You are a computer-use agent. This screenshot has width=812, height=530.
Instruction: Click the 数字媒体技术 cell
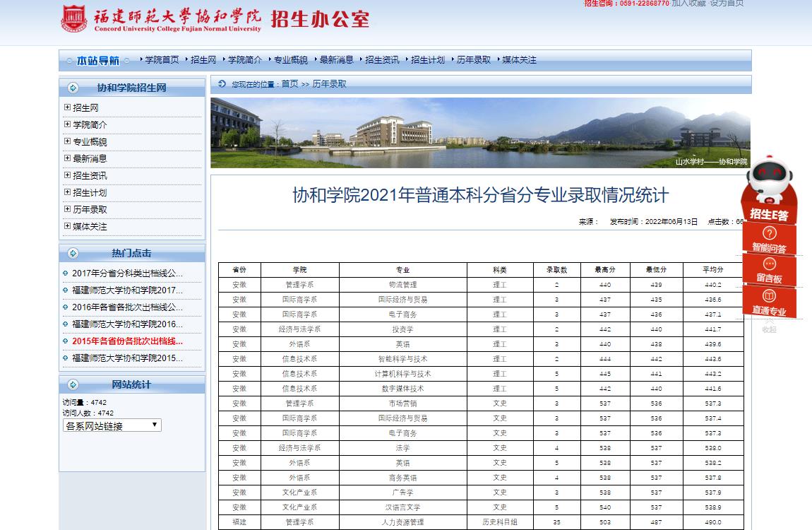[x=403, y=389]
